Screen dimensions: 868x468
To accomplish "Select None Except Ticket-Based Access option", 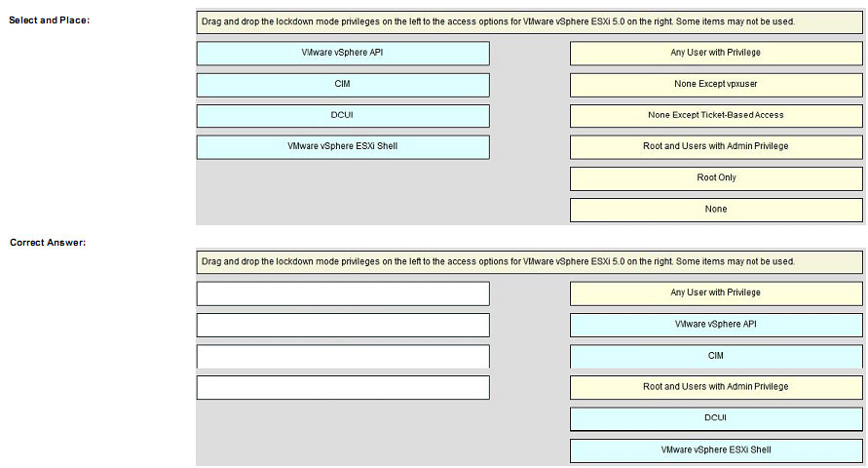I will tap(716, 116).
